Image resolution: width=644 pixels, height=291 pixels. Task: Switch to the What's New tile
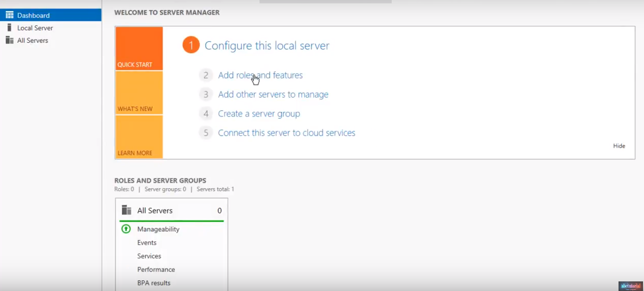[x=139, y=93]
